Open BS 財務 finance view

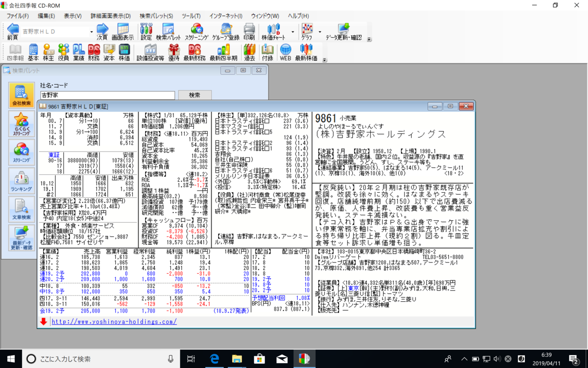pyautogui.click(x=94, y=53)
